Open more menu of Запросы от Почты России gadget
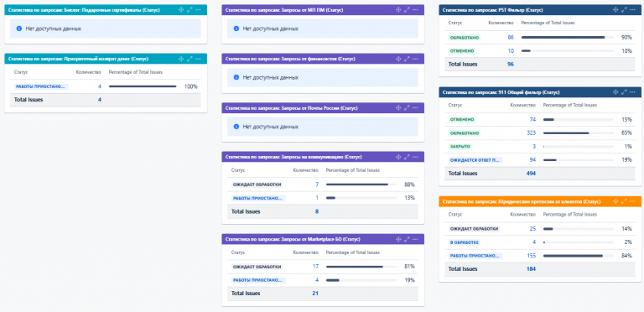 [416, 107]
